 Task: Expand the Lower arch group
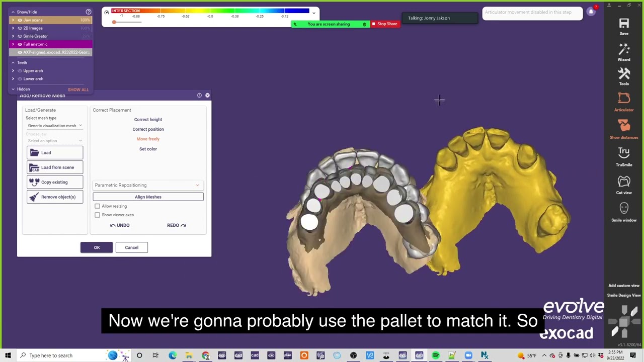coord(13,79)
